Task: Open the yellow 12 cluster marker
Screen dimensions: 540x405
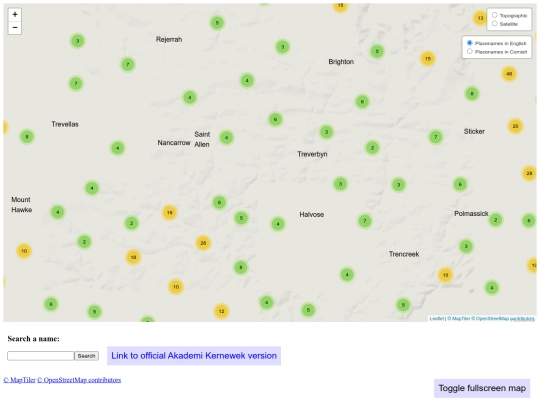Action: [x=221, y=311]
